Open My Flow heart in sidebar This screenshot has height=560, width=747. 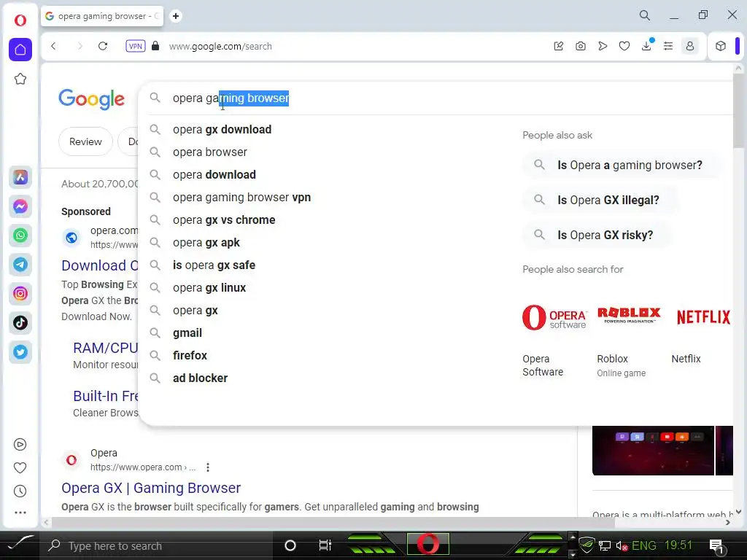point(20,468)
